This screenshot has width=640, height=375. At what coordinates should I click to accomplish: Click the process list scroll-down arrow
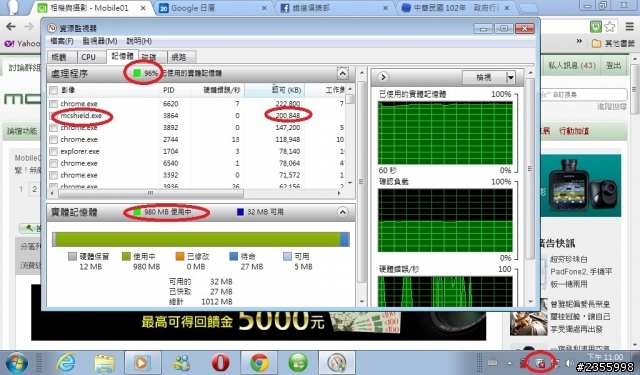350,182
